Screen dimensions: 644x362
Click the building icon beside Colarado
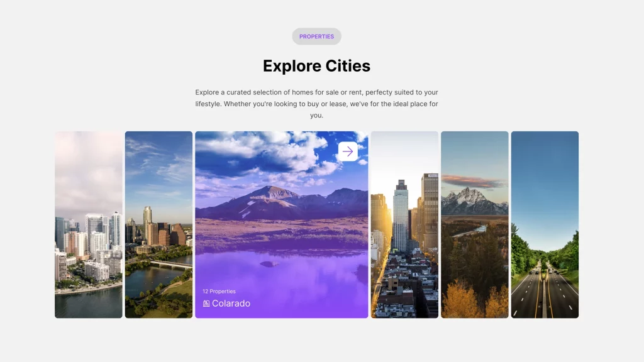click(206, 304)
